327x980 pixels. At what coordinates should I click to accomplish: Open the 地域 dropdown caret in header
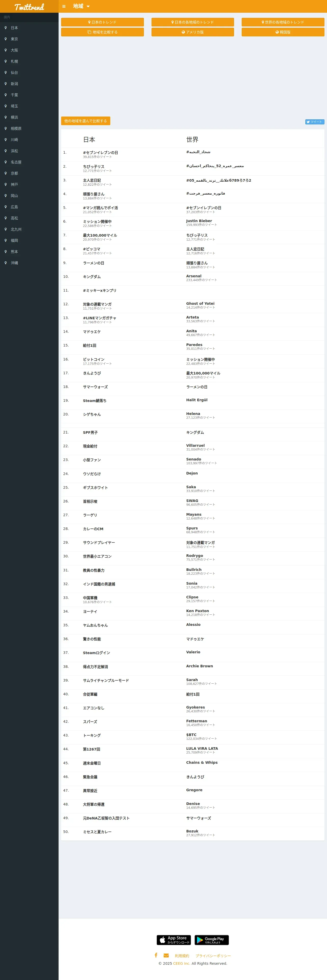point(88,6)
